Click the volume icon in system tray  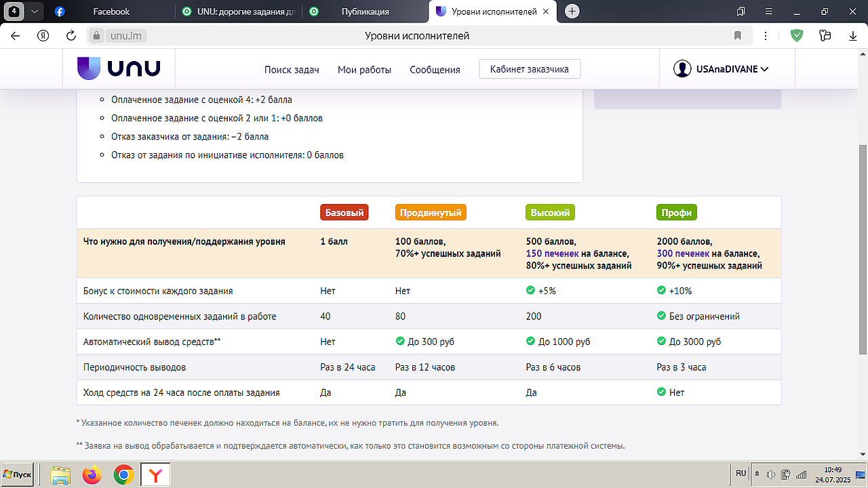click(x=770, y=474)
